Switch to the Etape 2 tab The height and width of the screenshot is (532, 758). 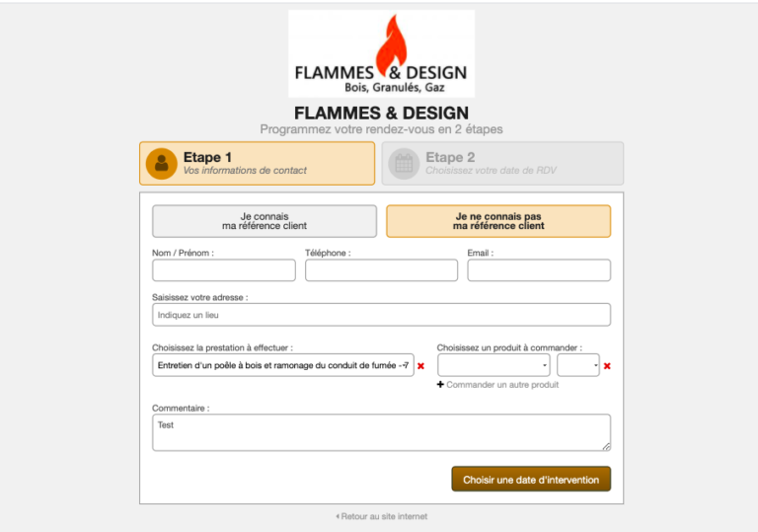click(502, 163)
